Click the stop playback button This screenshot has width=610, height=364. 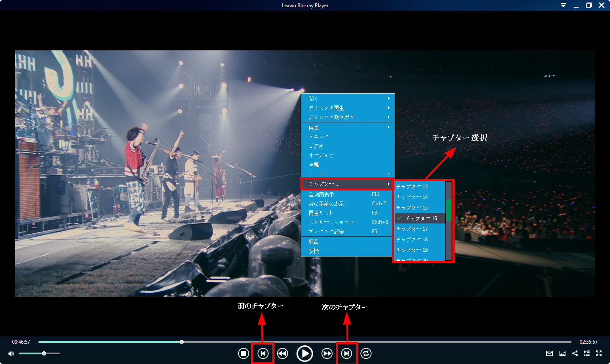click(244, 353)
